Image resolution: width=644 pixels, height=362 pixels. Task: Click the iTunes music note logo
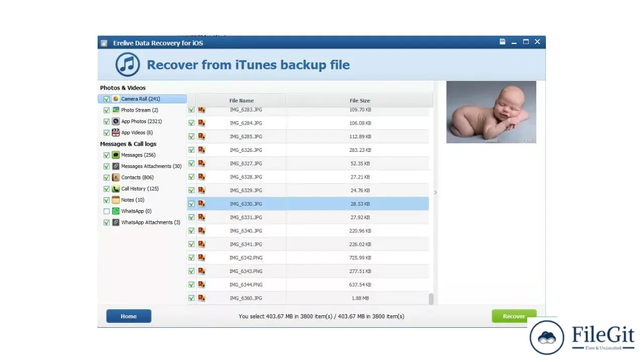pos(128,64)
